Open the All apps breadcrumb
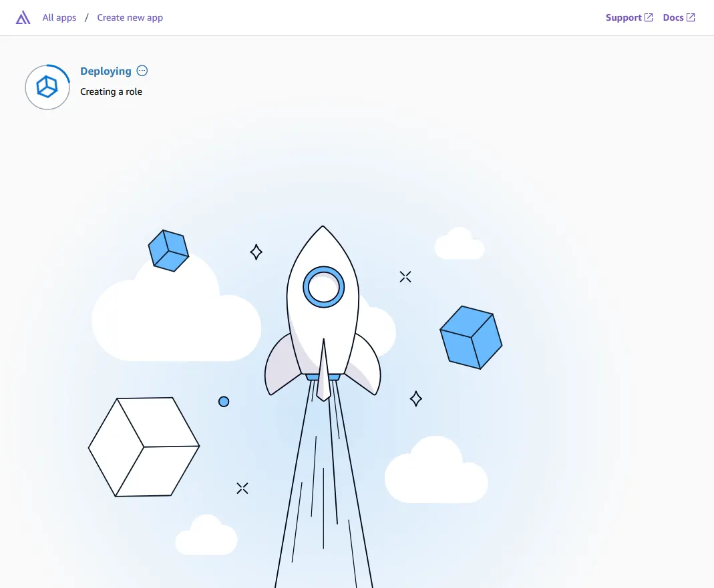Image resolution: width=714 pixels, height=588 pixels. [59, 18]
